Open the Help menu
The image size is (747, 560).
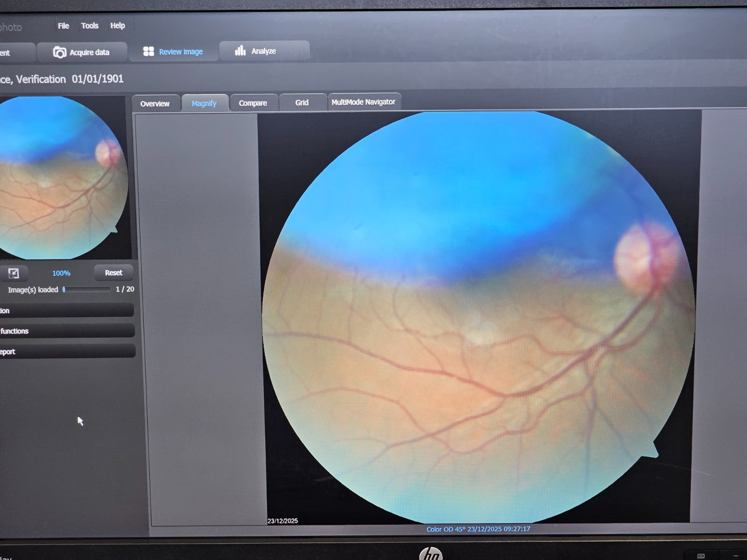(117, 26)
